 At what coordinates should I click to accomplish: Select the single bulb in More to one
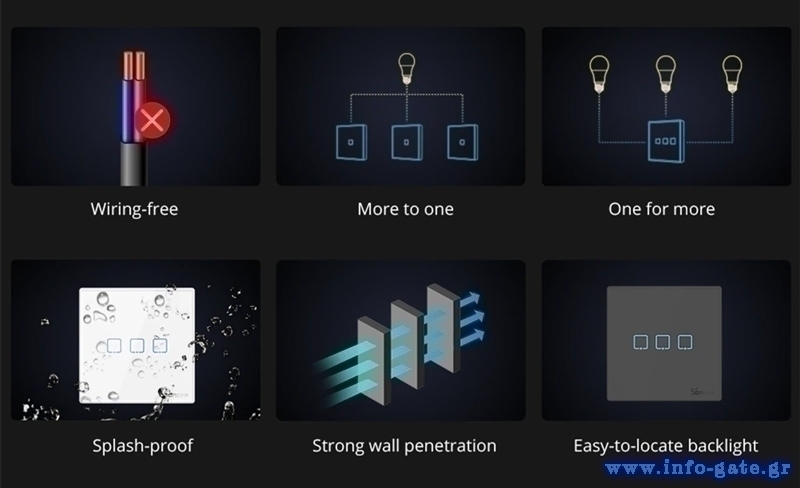[x=407, y=68]
